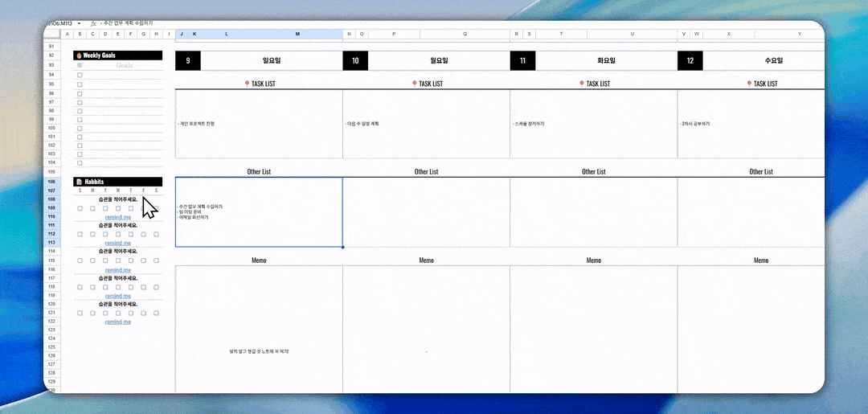The height and width of the screenshot is (414, 868).
Task: Click the flame icon beside Weekly Goals
Action: click(79, 55)
